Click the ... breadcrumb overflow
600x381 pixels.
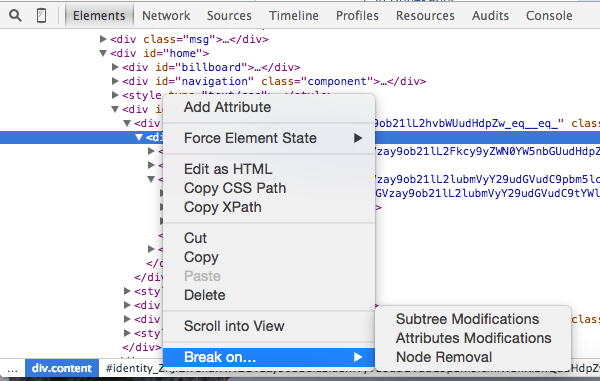13,368
